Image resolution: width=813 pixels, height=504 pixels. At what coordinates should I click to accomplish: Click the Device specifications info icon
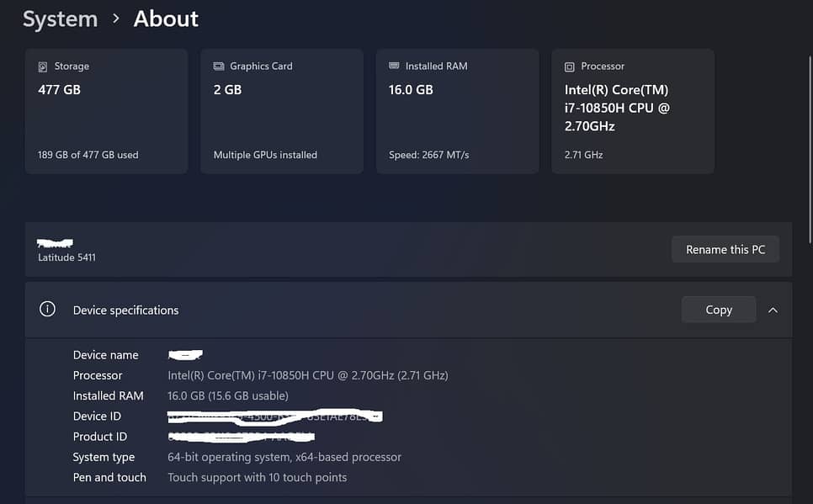point(48,310)
